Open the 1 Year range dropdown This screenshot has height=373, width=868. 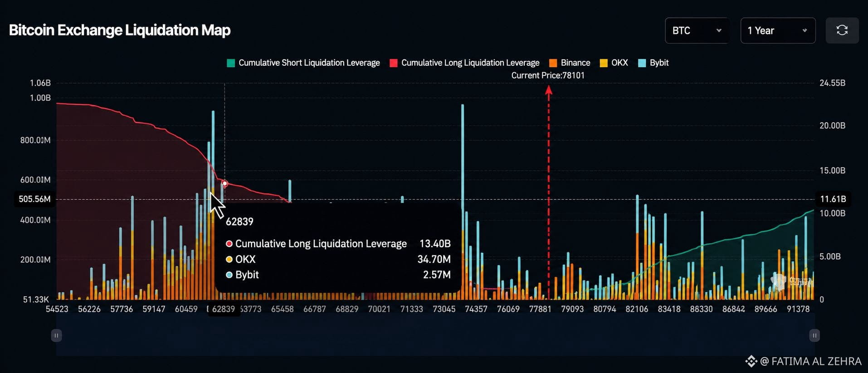pos(778,30)
